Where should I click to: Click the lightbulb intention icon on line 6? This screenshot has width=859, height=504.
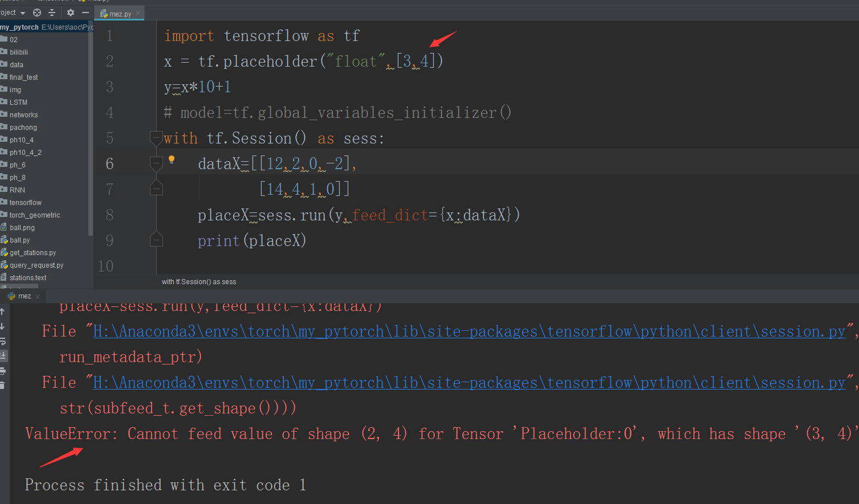coord(172,160)
